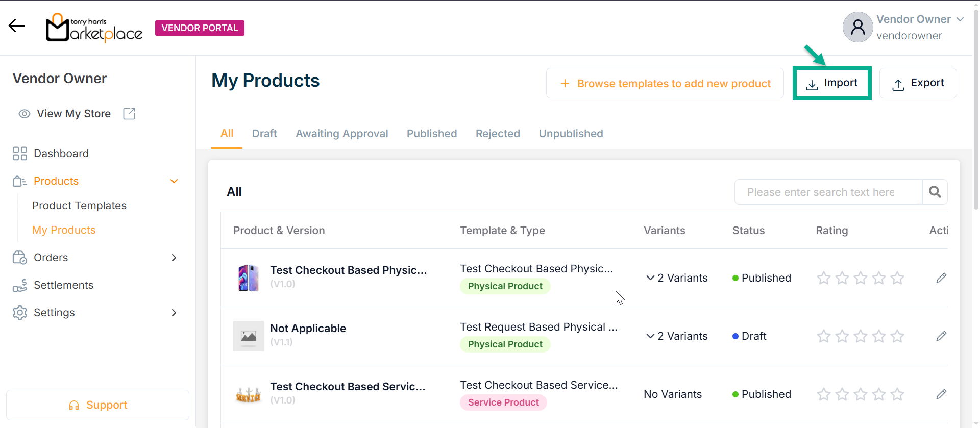Click the product search text field
Screen dimensions: 980x428
point(827,192)
